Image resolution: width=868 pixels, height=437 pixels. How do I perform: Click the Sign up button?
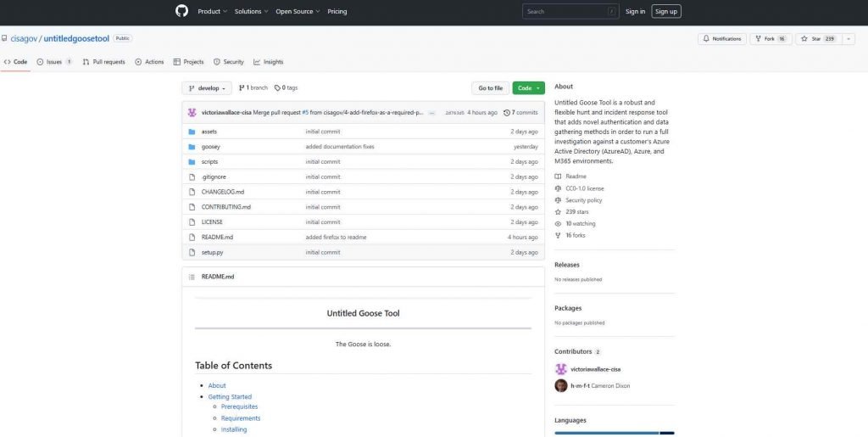666,12
